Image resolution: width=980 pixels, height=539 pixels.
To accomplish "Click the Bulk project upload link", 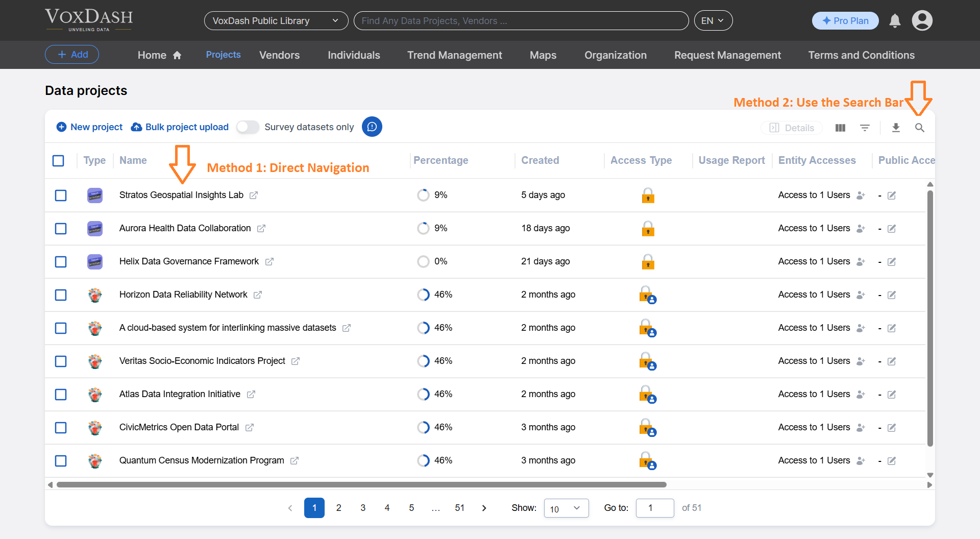I will pyautogui.click(x=180, y=127).
